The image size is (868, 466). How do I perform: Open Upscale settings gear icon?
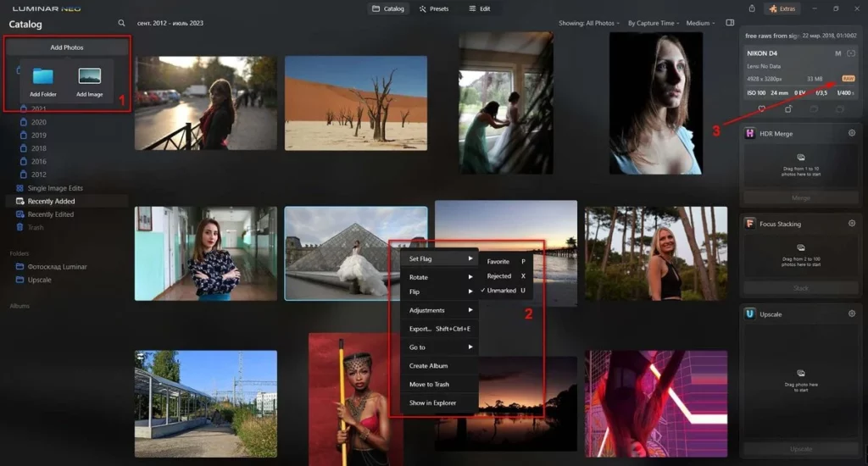click(851, 313)
